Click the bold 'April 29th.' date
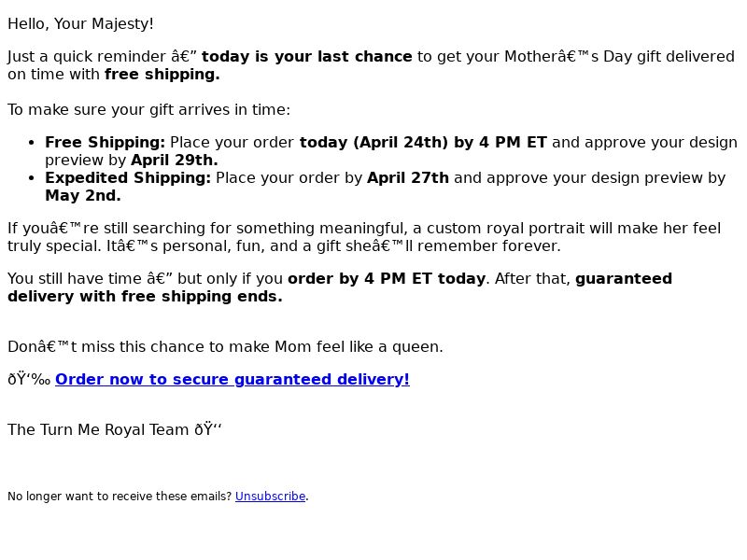Image resolution: width=747 pixels, height=560 pixels. (x=175, y=160)
